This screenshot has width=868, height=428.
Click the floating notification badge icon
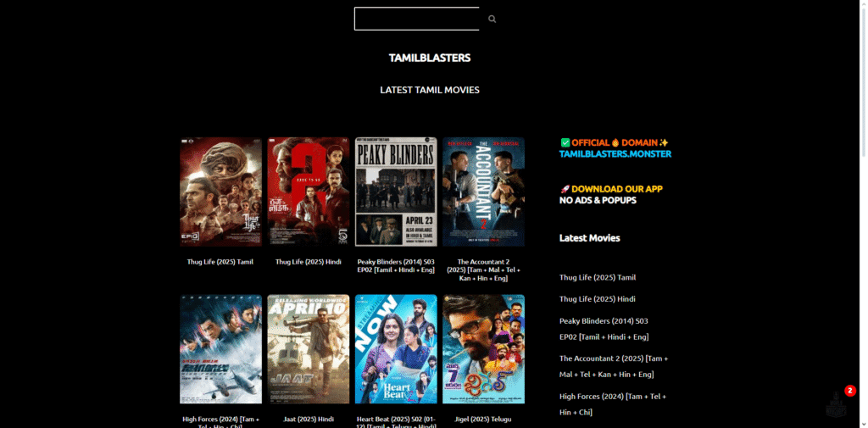[x=837, y=403]
